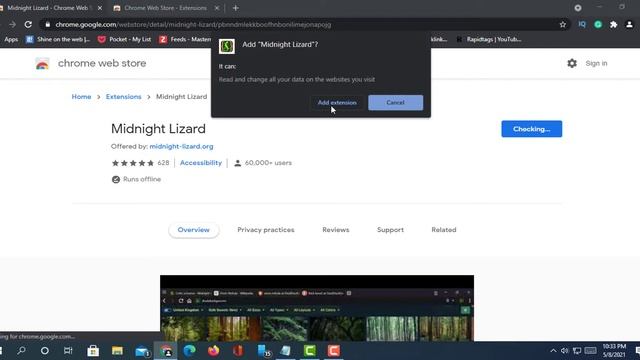Close the Chrome Web Store Extensions tab
The image size is (640, 360).
pos(217,8)
